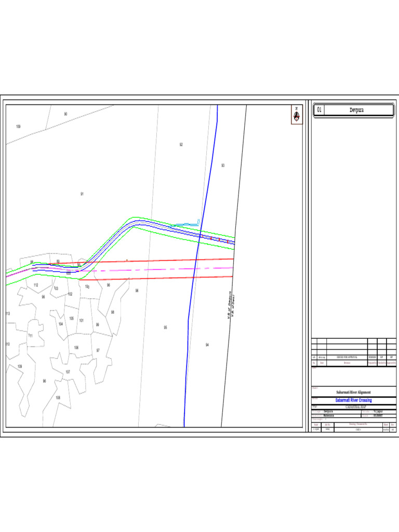Screen dimensions: 399x532
Task: Click 'ISSUED FOR APPROVAL' revision entry
Action: pyautogui.click(x=347, y=357)
